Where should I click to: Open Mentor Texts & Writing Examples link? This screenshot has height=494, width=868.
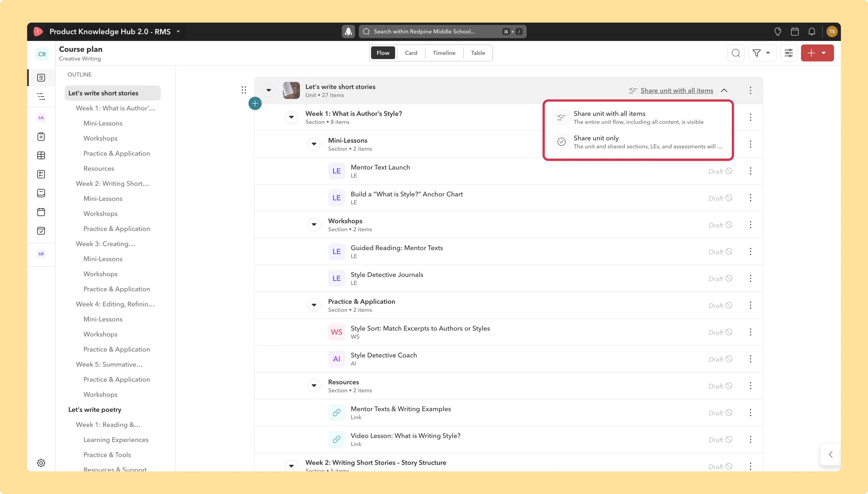tap(401, 409)
